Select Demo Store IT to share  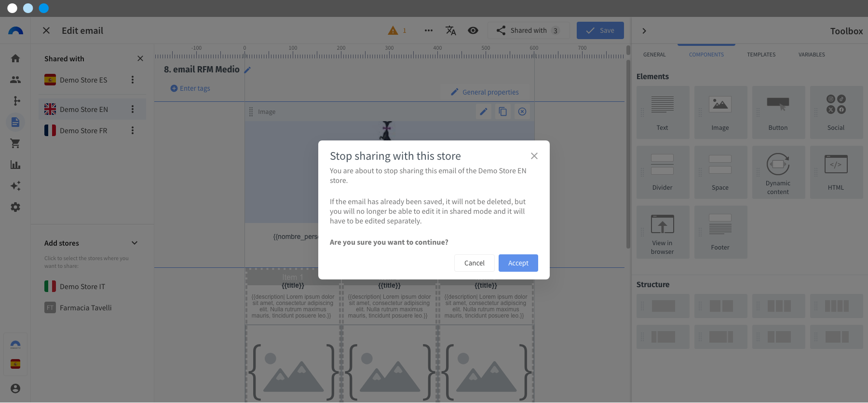click(82, 287)
